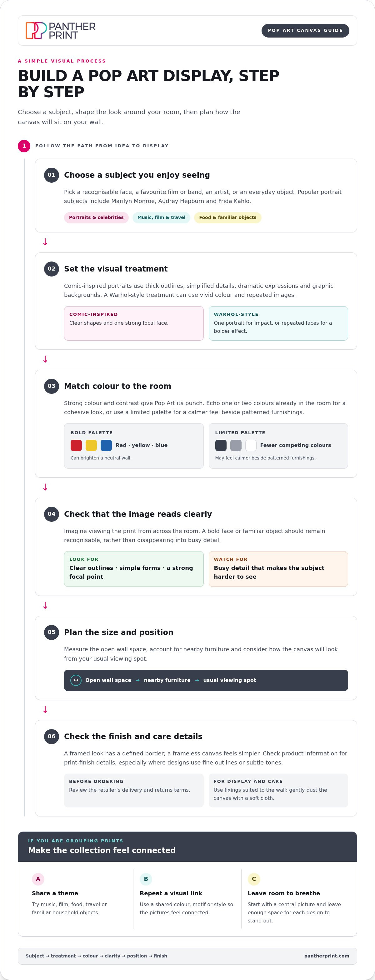The height and width of the screenshot is (980, 375).
Task: Select the pink step 1 circle
Action: (24, 146)
